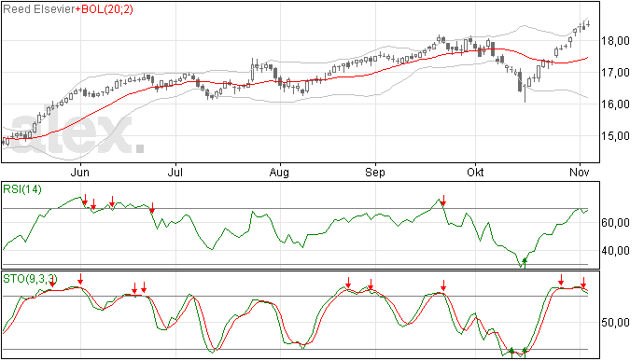Viewport: 644px width, 361px height.
Task: Click the 15,00 price axis label
Action: tap(615, 136)
